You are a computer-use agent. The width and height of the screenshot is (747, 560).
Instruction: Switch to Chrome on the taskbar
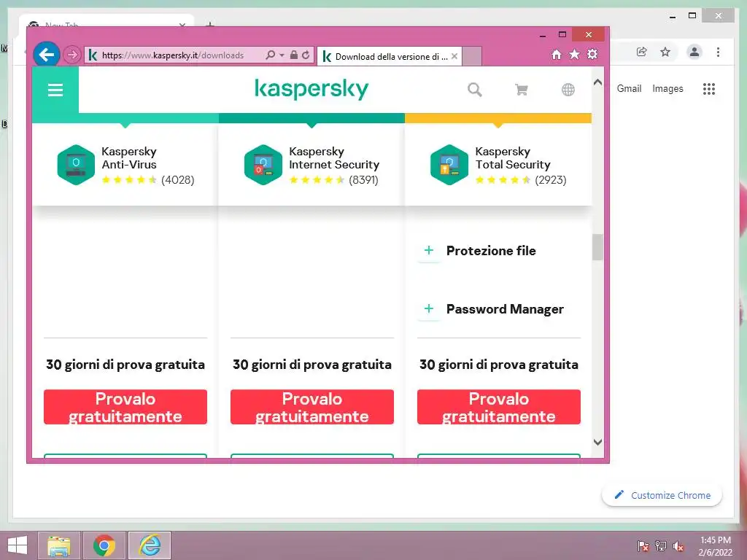tap(104, 545)
